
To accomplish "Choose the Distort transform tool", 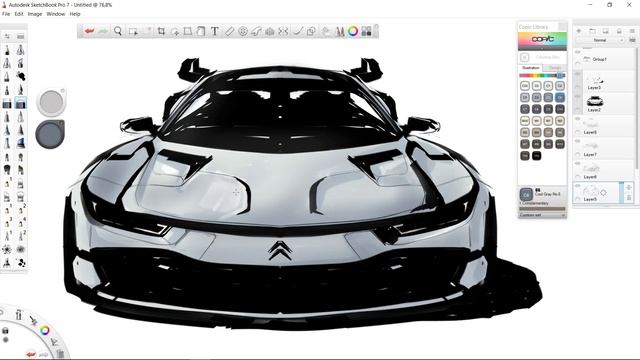I will (x=188, y=31).
